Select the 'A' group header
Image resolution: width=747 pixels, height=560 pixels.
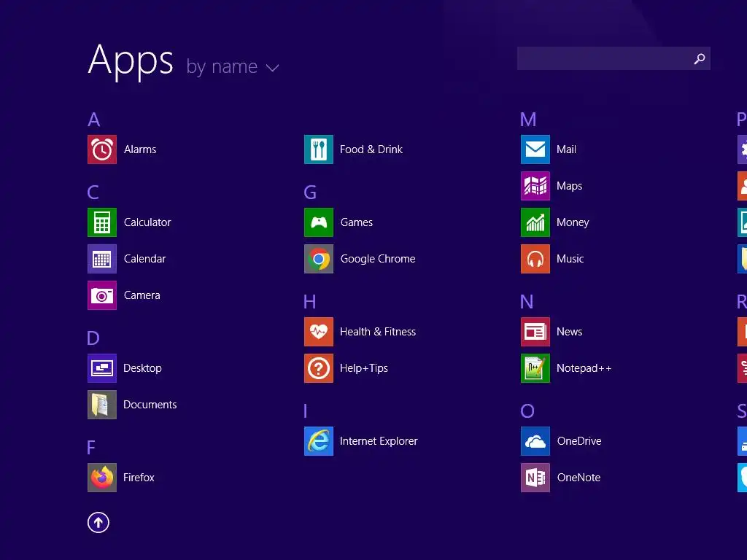pos(94,119)
